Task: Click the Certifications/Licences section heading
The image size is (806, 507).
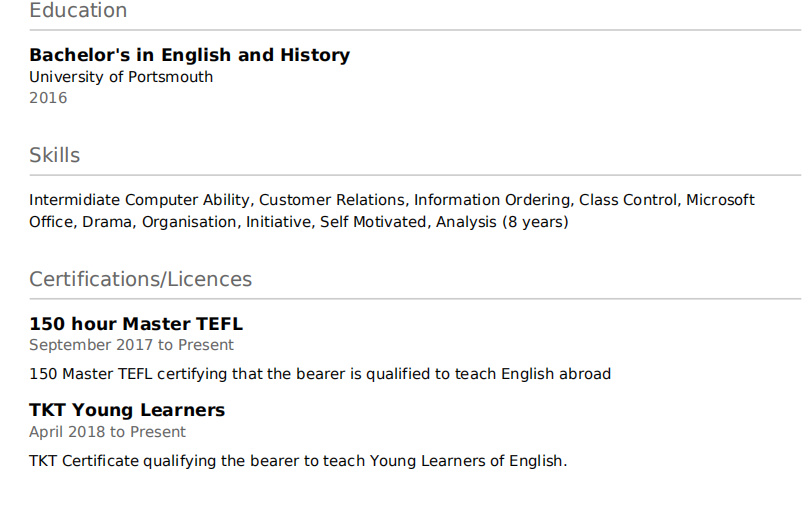Action: click(140, 280)
